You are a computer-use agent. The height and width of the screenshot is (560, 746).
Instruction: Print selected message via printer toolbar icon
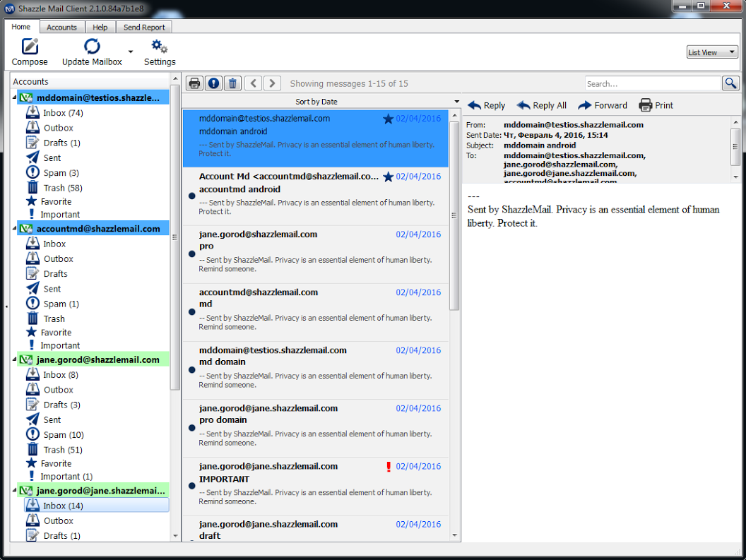(194, 83)
